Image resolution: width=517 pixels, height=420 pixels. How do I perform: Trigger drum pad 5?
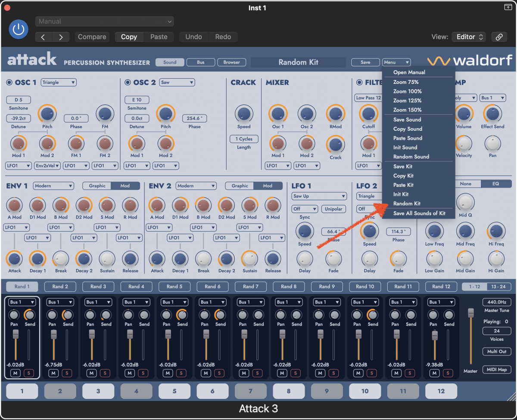tap(174, 391)
